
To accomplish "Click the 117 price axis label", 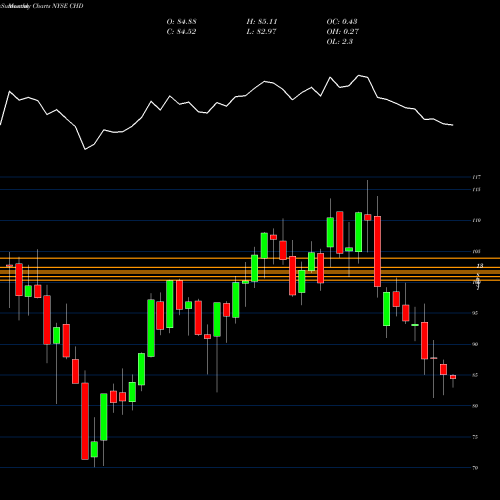I will pyautogui.click(x=476, y=177).
